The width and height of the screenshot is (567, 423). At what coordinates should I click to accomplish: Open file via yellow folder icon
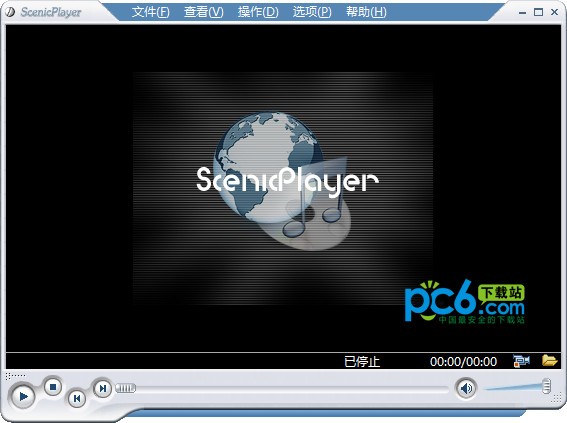[x=549, y=360]
